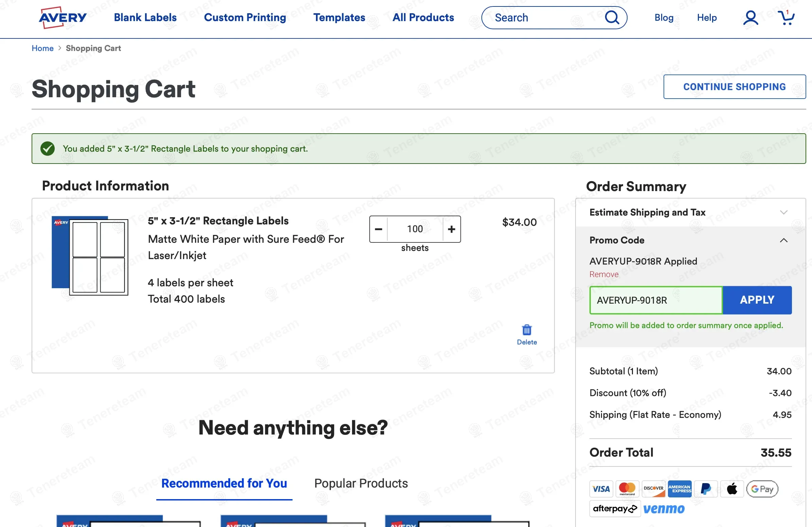812x527 pixels.
Task: Click the Venmo payment logo
Action: click(x=664, y=509)
